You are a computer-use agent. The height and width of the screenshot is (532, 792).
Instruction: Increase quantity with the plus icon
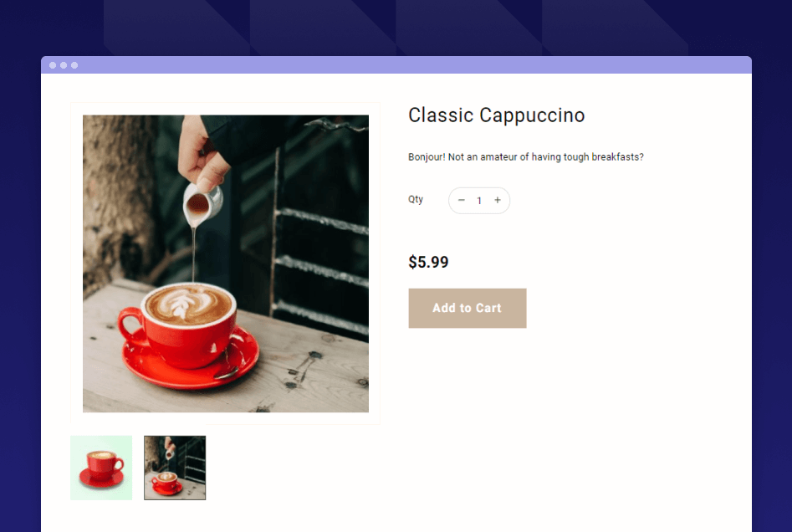pyautogui.click(x=498, y=200)
